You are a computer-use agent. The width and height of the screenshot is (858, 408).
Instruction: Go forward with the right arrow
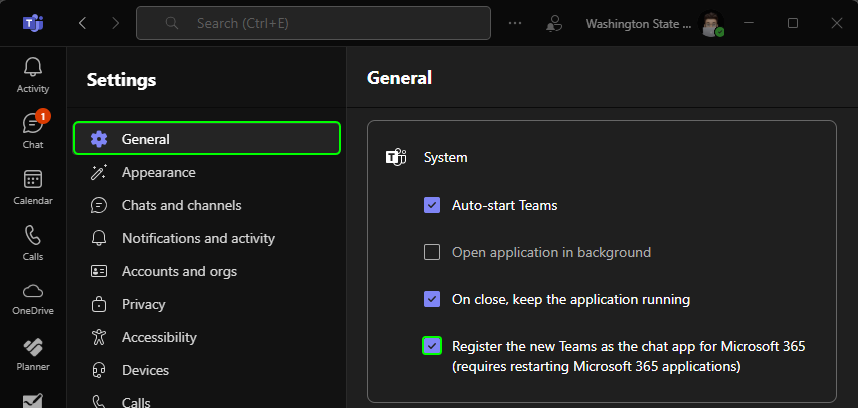pyautogui.click(x=115, y=23)
